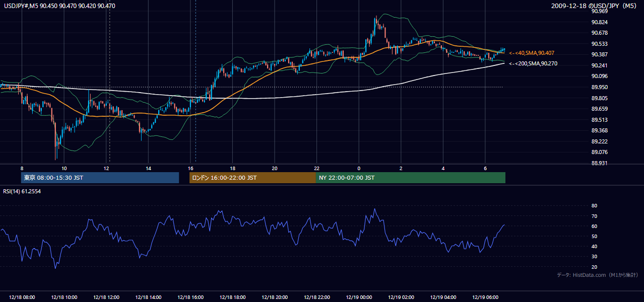Click price axis value 89.222
The image size is (644, 302).
point(600,141)
